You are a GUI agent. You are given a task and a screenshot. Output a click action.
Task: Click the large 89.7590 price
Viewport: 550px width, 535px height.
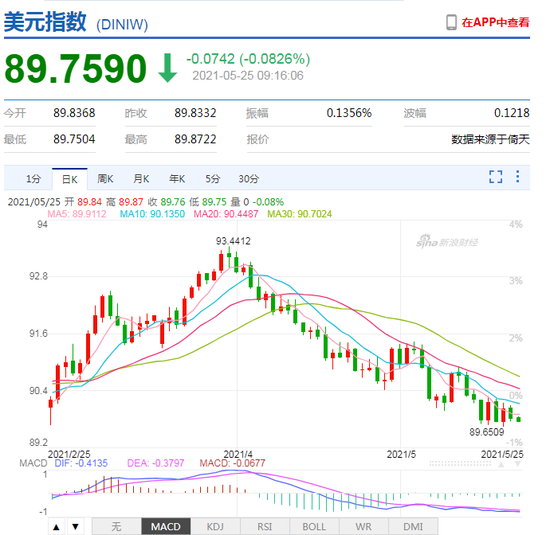tap(75, 68)
